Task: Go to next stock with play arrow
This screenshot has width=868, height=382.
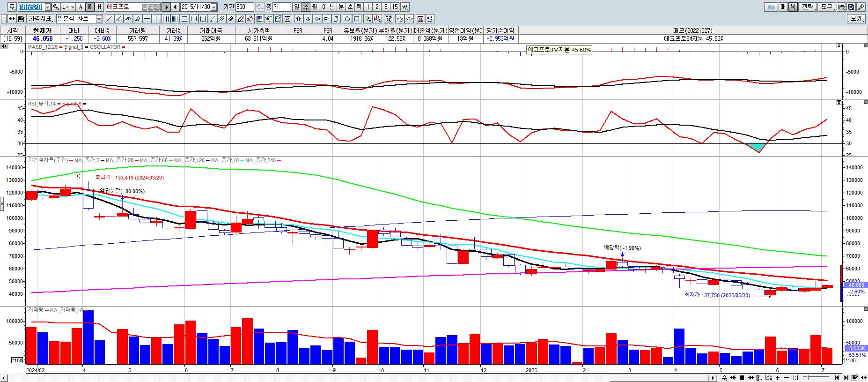Action: (x=166, y=7)
